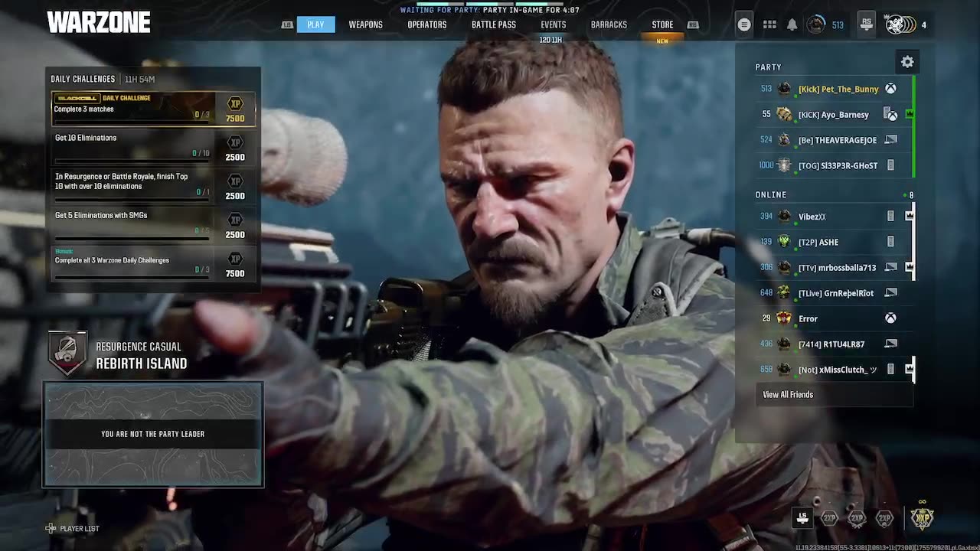Viewport: 980px width, 551px height.
Task: Open the round hamburger menu icon
Action: coord(743,24)
